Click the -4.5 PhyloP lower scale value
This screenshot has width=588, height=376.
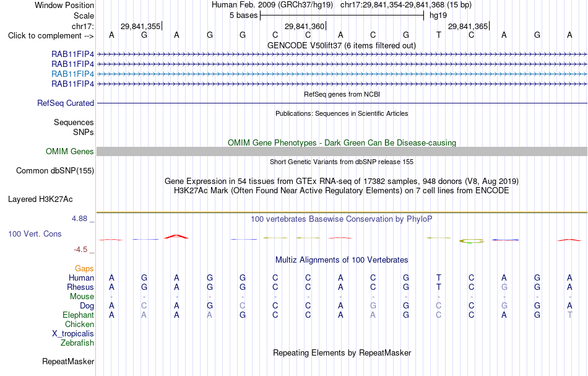click(80, 250)
